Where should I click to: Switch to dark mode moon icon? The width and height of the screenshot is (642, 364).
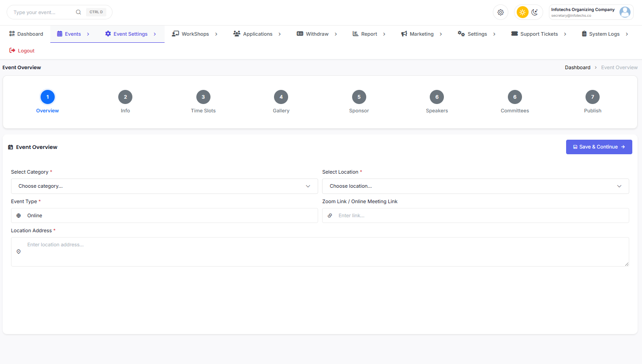535,12
